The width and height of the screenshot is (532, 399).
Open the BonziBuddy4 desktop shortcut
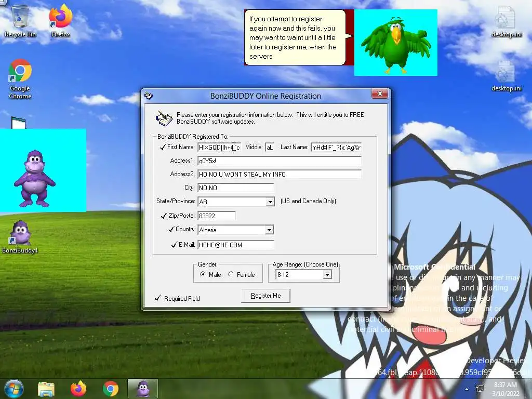[20, 237]
